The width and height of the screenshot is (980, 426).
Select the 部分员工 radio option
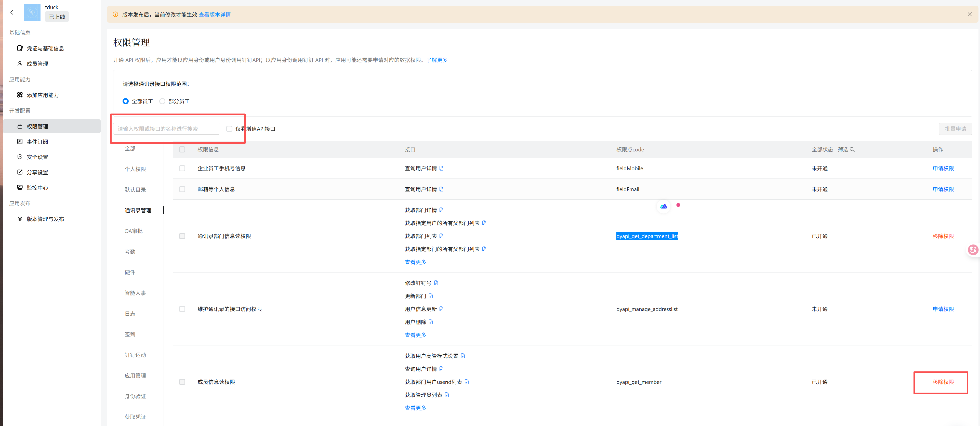click(x=163, y=101)
